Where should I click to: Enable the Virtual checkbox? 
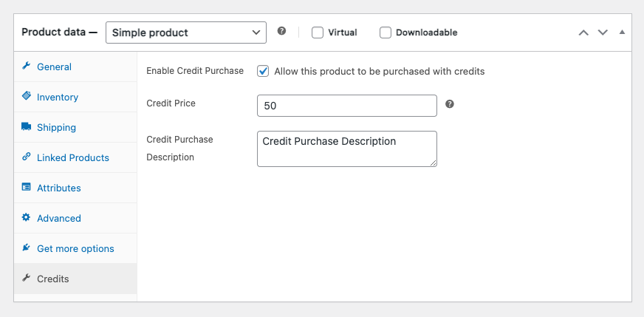[318, 33]
